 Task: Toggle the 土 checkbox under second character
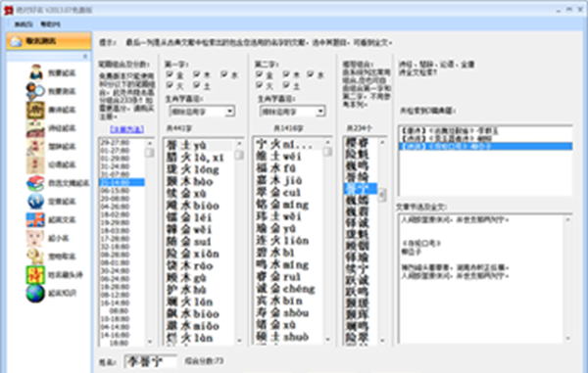click(286, 85)
